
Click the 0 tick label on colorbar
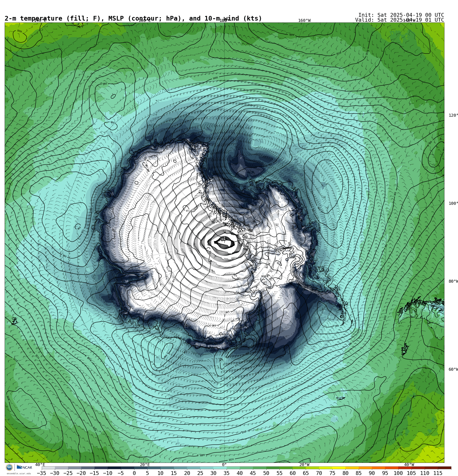[x=134, y=473]
